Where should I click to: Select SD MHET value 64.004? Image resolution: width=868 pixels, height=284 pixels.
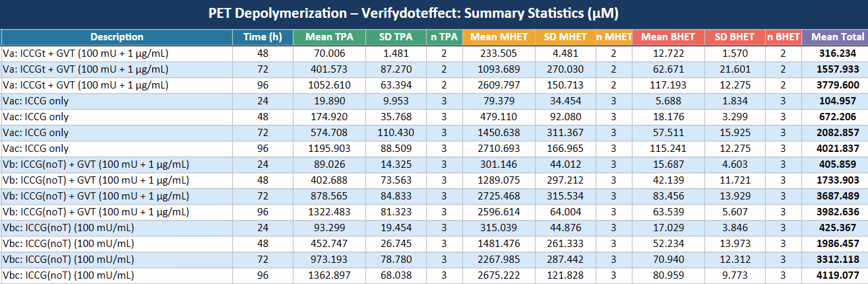click(x=565, y=212)
